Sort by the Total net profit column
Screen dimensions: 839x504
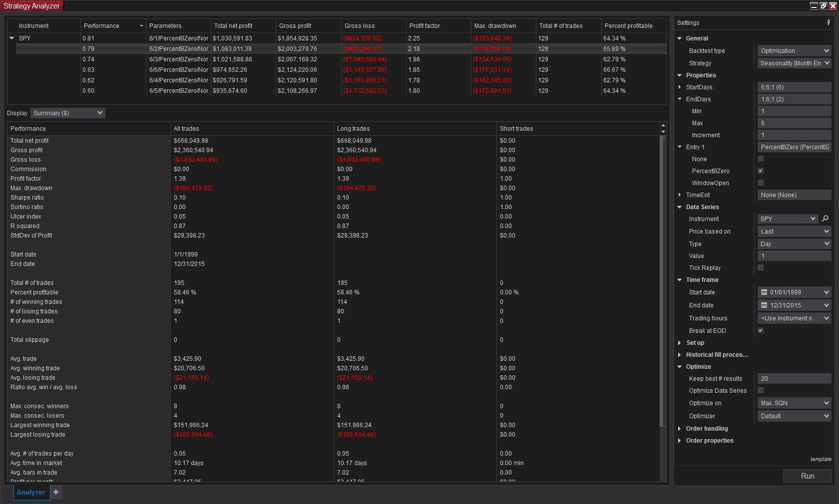243,26
